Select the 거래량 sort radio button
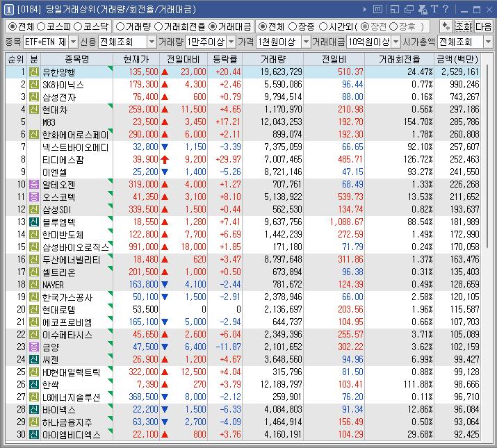Image resolution: width=497 pixels, height=448 pixels. pyautogui.click(x=120, y=26)
